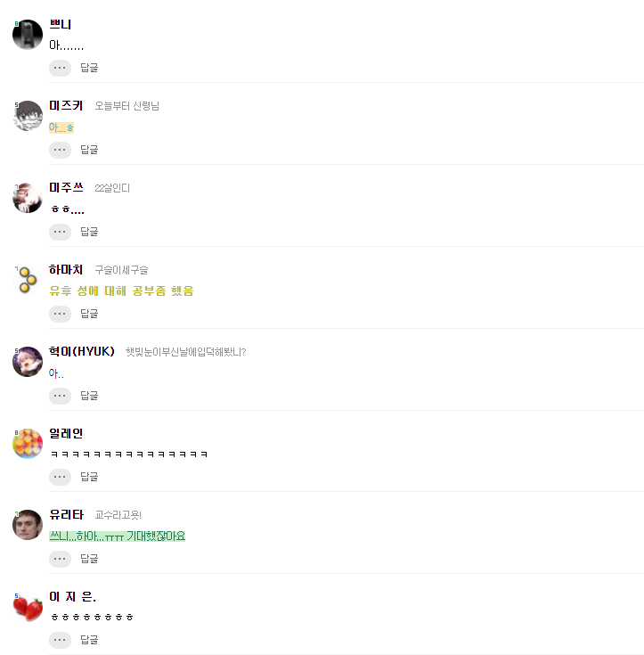
Task: Open more options under 미즈키's comment
Action: tap(60, 150)
